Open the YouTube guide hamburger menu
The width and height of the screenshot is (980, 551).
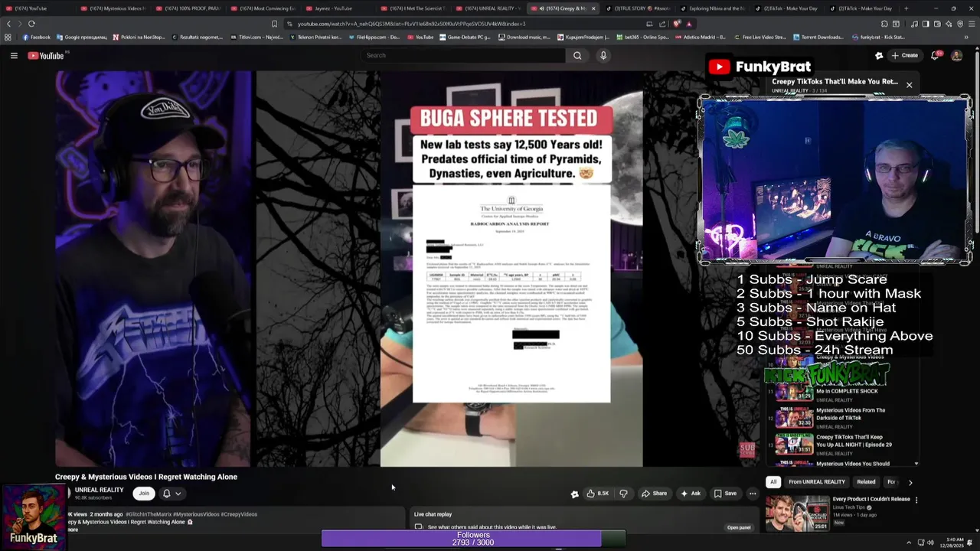pos(14,55)
